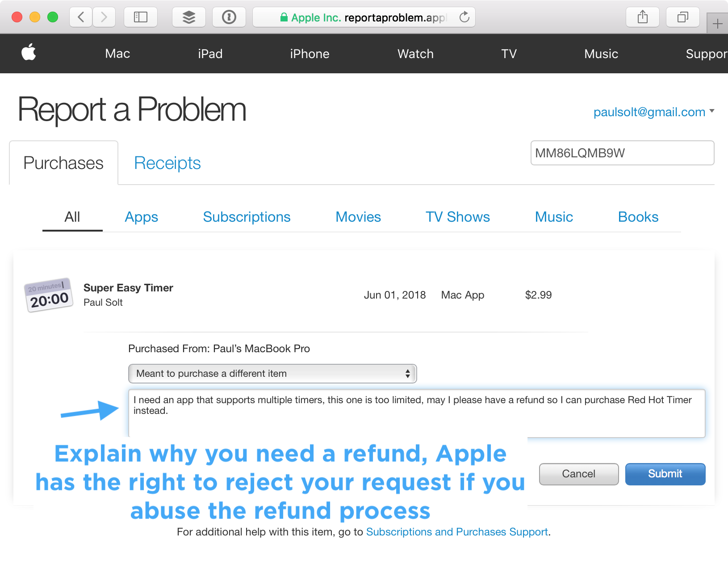Click the Back navigation arrow

click(x=80, y=17)
